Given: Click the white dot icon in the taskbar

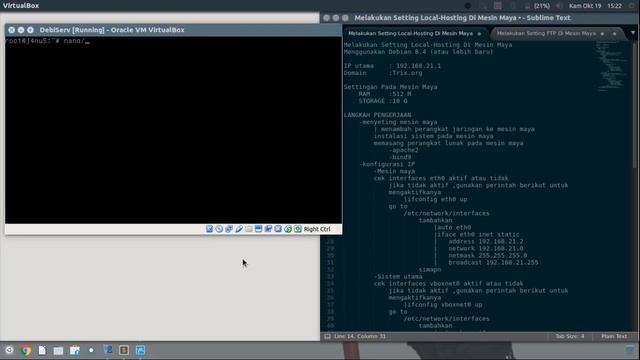Looking at the screenshot, I should pos(91,350).
